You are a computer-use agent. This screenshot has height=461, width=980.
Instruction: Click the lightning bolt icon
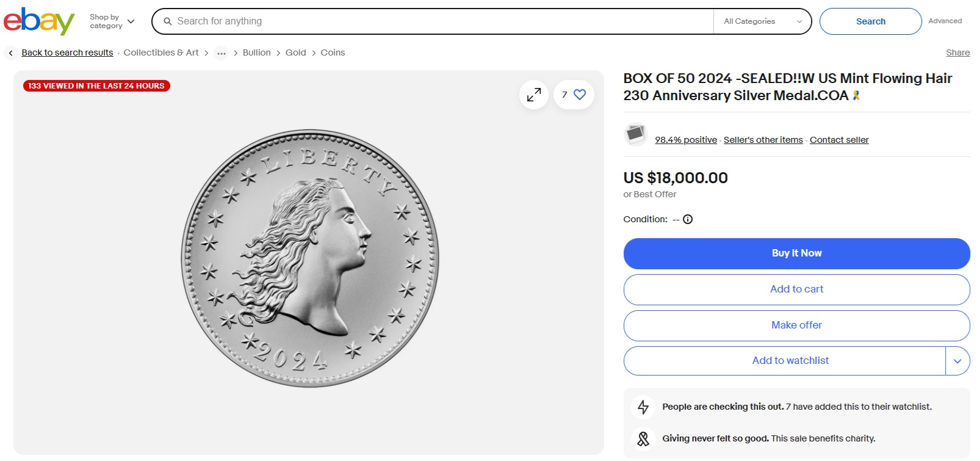click(x=643, y=407)
